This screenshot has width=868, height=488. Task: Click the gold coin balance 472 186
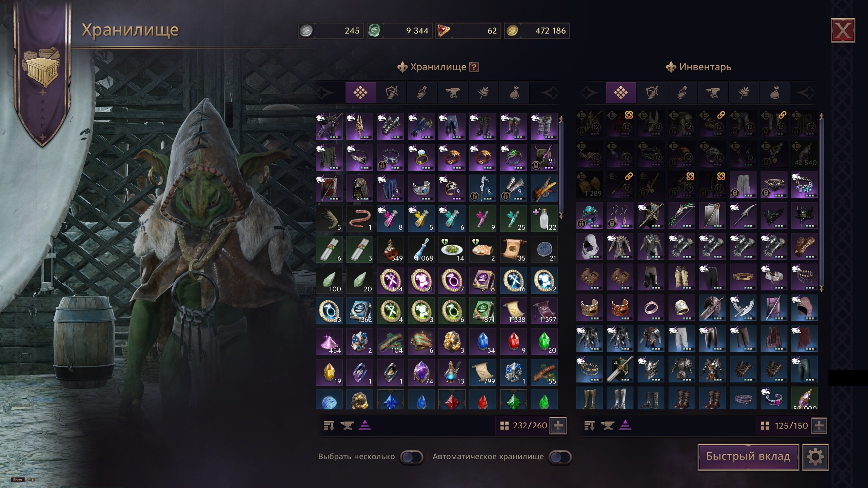[537, 31]
